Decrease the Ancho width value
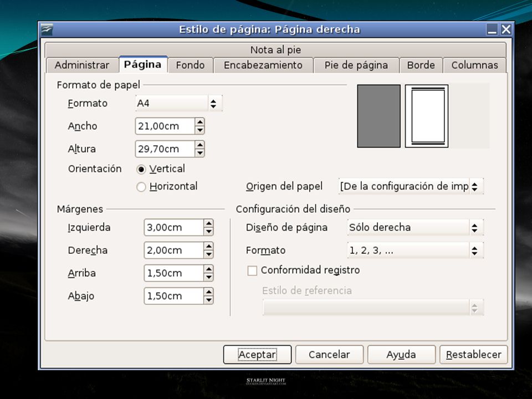Viewport: 532px width, 399px height. (x=200, y=130)
